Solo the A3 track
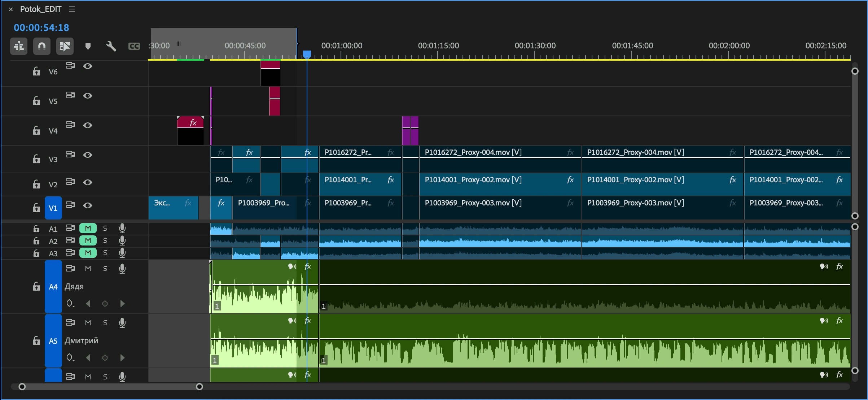The height and width of the screenshot is (400, 868). (x=105, y=253)
